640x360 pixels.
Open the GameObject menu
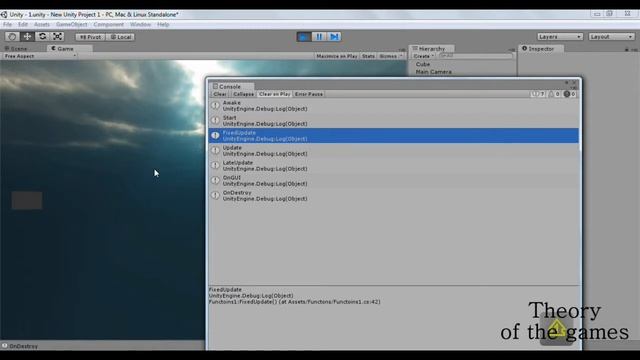(x=71, y=24)
